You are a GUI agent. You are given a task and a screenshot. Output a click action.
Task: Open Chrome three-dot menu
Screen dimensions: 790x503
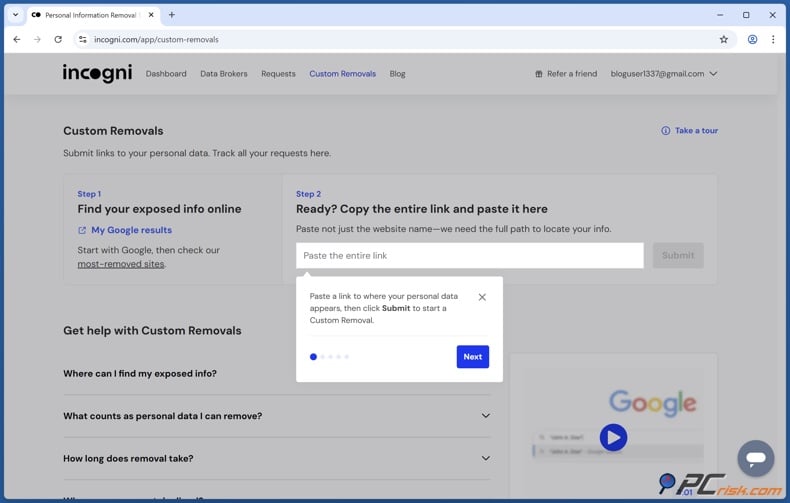[773, 40]
